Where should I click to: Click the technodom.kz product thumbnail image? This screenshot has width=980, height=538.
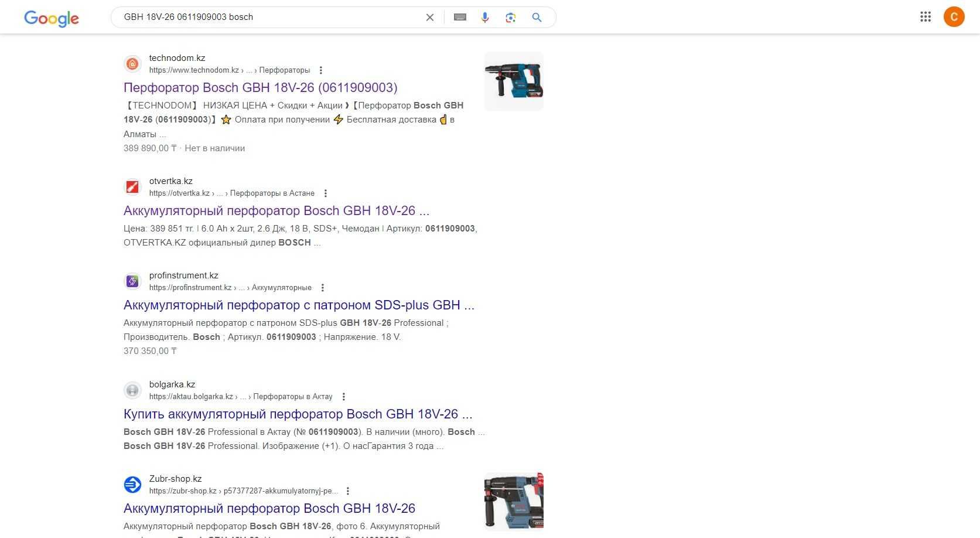pos(514,81)
